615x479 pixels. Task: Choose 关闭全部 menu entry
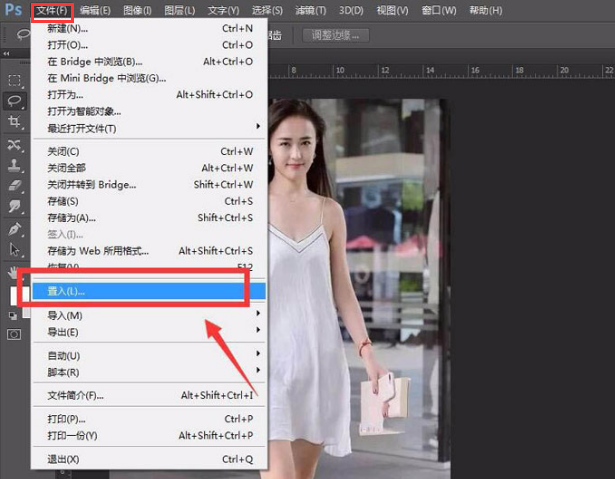pyautogui.click(x=149, y=168)
